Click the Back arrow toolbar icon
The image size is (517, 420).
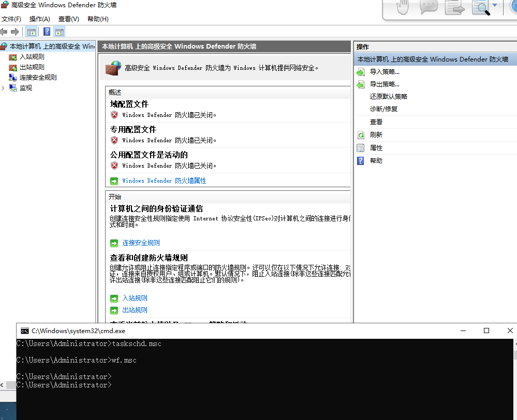4,32
